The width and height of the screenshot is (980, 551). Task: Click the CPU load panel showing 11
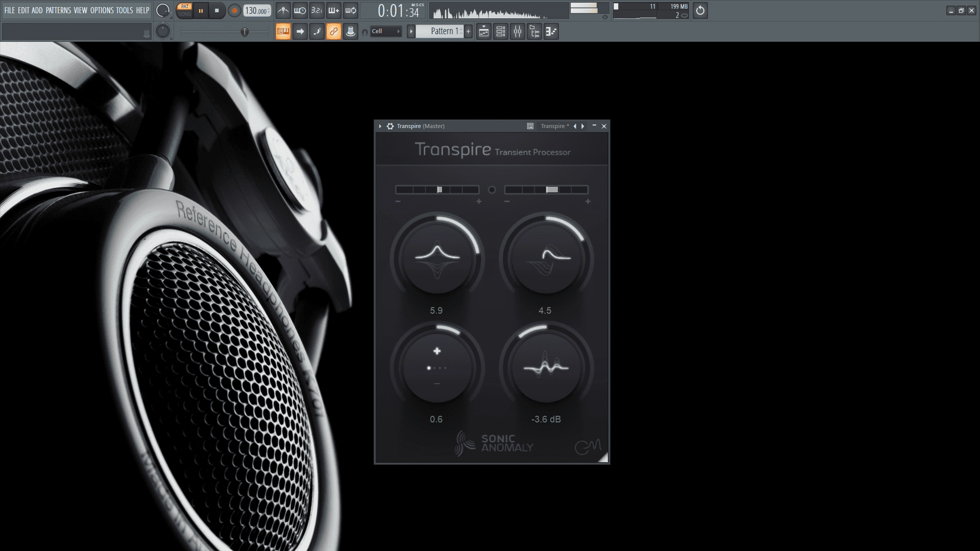coord(635,11)
